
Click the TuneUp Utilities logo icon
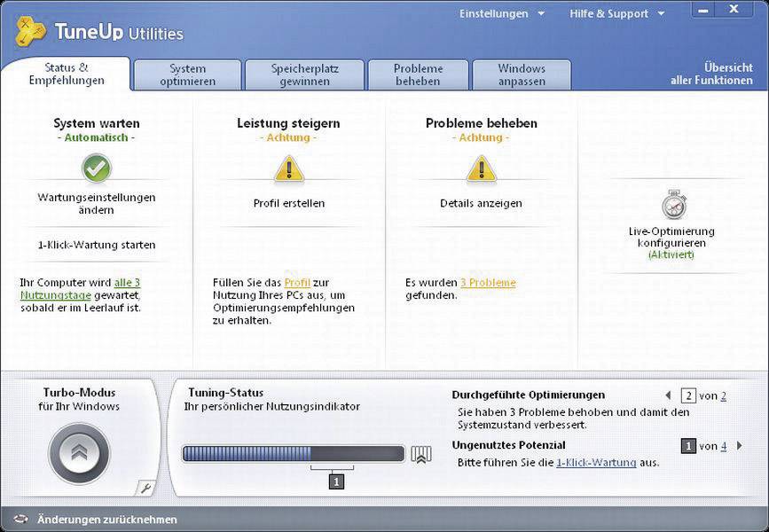click(x=30, y=32)
